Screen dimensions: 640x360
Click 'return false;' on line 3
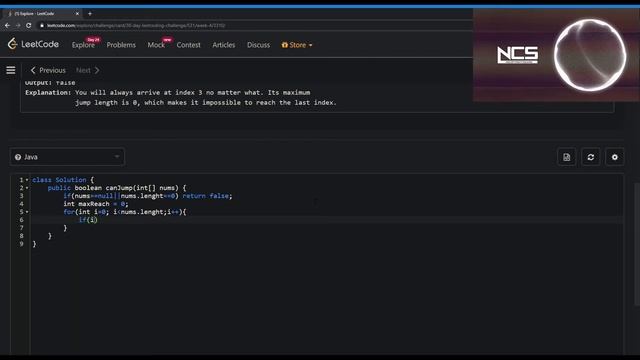tap(207, 196)
